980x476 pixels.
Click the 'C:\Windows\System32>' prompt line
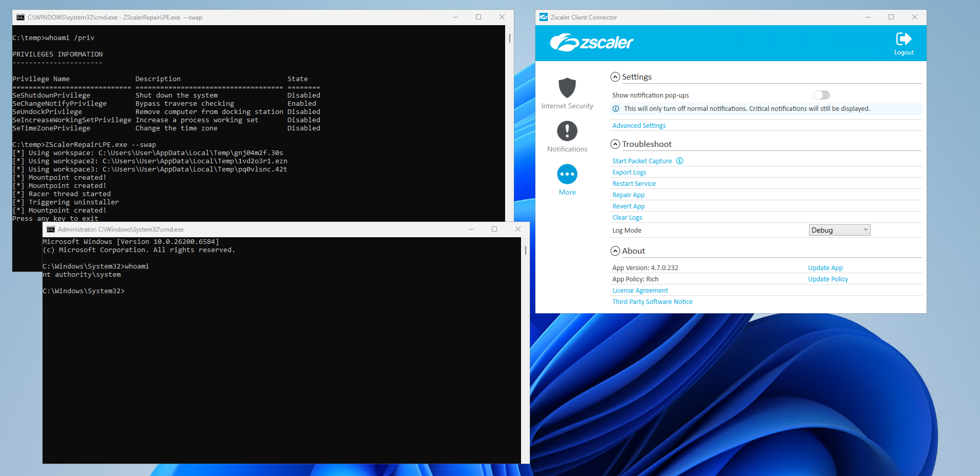pos(84,291)
